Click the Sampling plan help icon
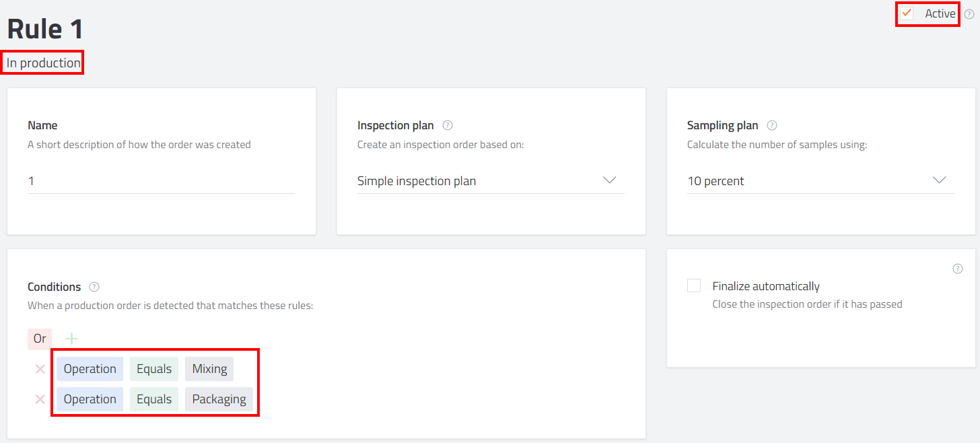Image resolution: width=980 pixels, height=443 pixels. coord(772,125)
